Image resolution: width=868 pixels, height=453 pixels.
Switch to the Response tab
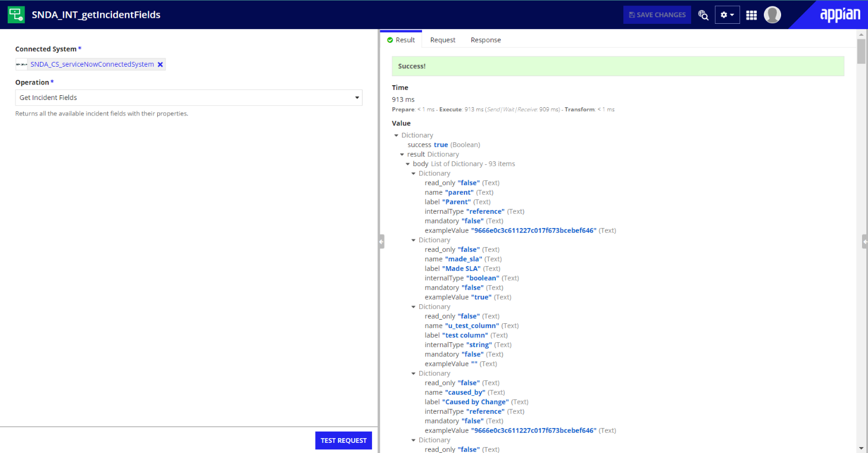[486, 40]
